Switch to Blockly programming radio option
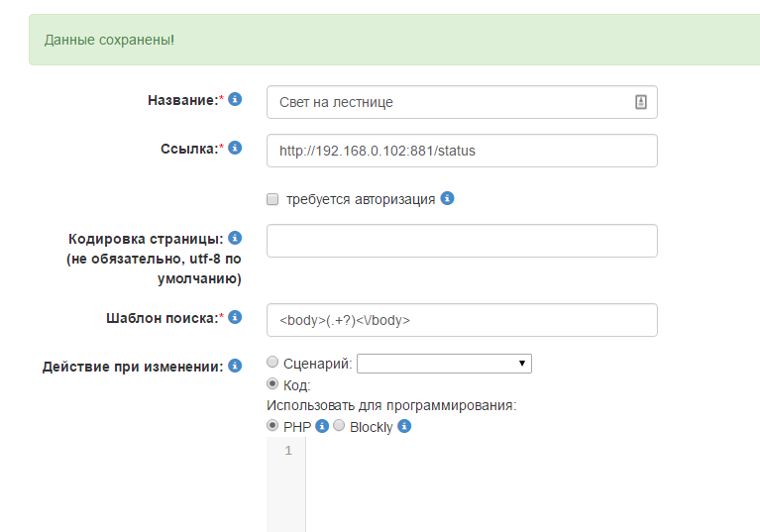 click(x=339, y=426)
